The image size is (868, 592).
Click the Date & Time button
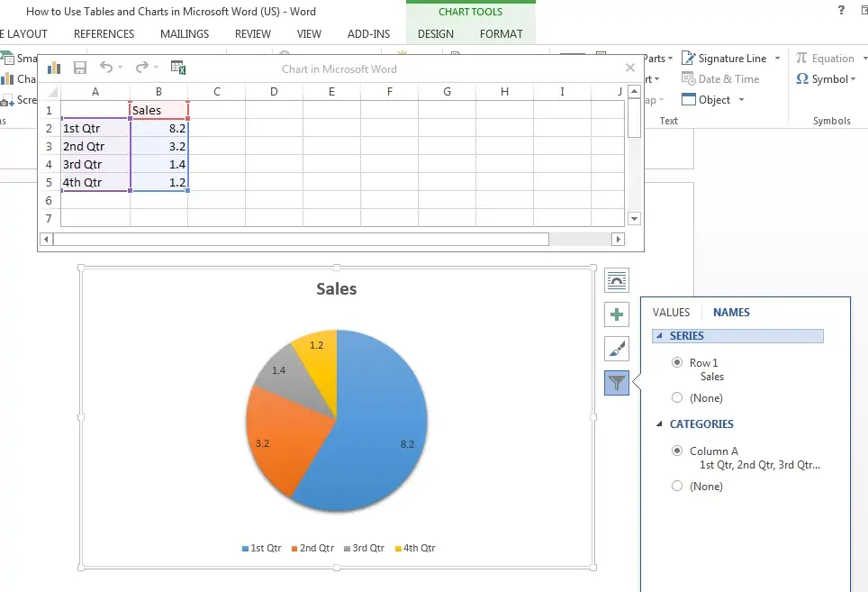(x=720, y=79)
